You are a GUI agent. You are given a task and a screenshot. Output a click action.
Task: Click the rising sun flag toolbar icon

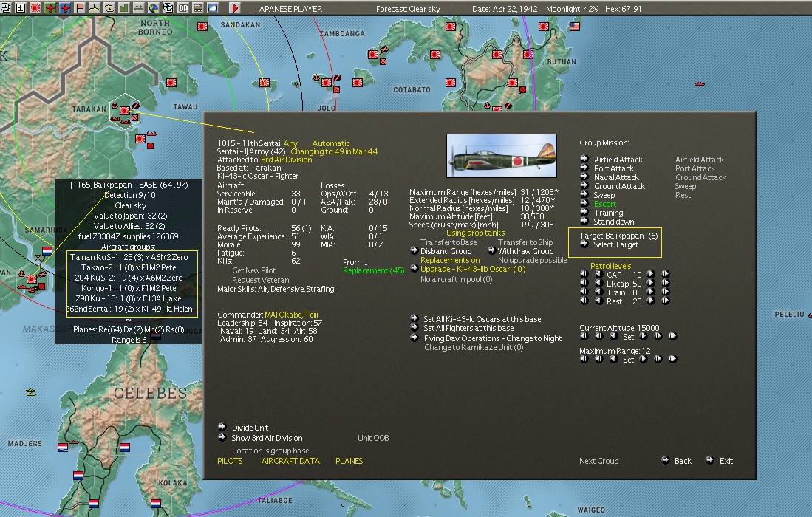coord(35,8)
